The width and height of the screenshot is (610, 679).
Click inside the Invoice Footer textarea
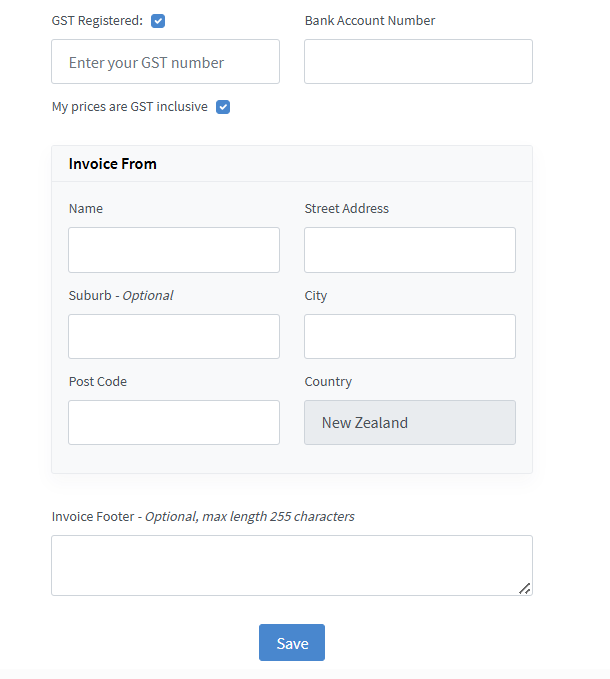(x=291, y=565)
